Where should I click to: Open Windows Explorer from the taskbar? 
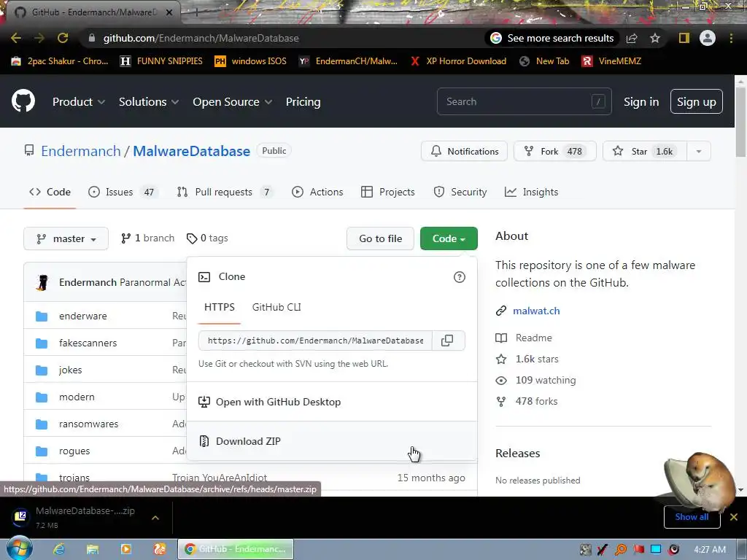(93, 549)
